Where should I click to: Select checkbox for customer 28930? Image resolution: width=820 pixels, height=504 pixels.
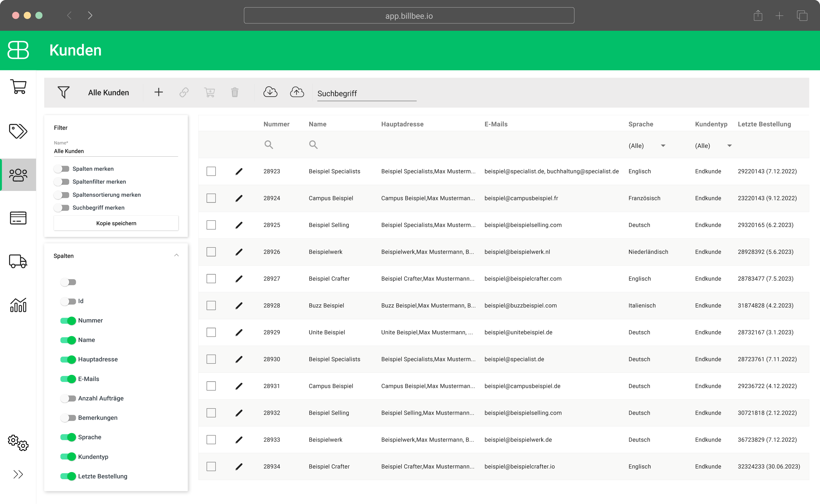(211, 359)
